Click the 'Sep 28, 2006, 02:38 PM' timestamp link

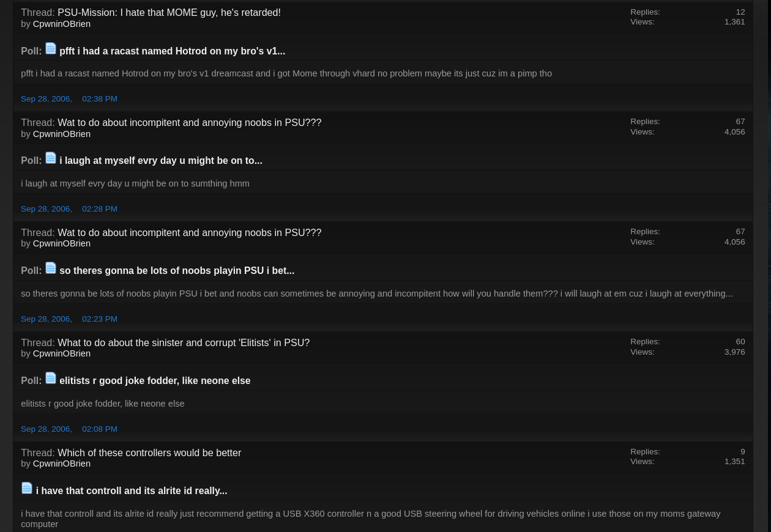point(69,98)
